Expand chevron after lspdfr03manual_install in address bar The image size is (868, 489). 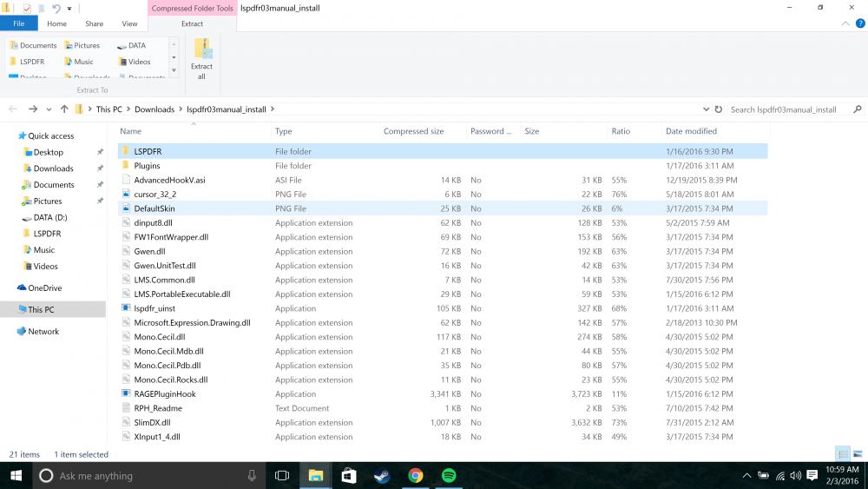273,109
